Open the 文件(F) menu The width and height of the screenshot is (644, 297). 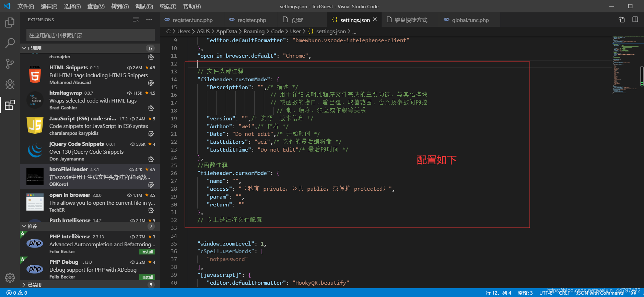click(x=26, y=7)
